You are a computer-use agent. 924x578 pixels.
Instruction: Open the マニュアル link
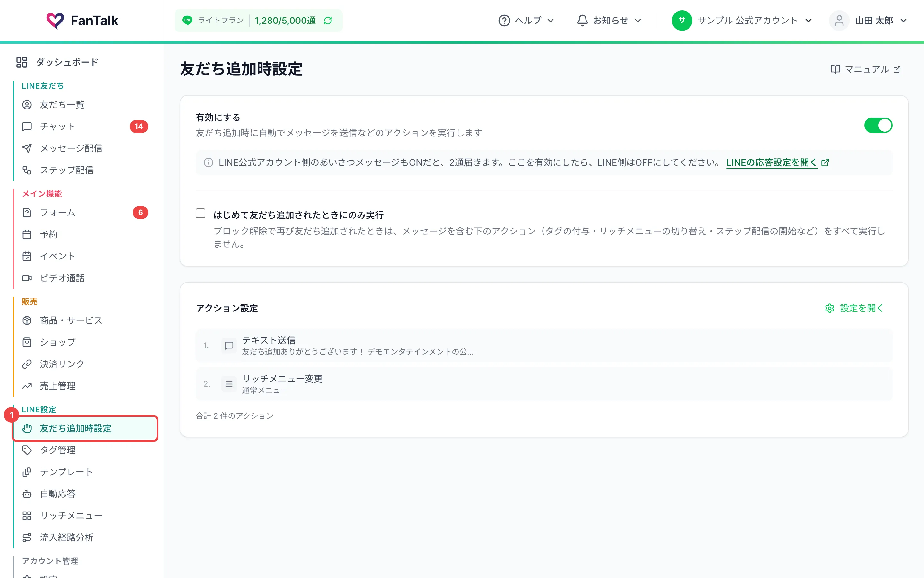865,69
